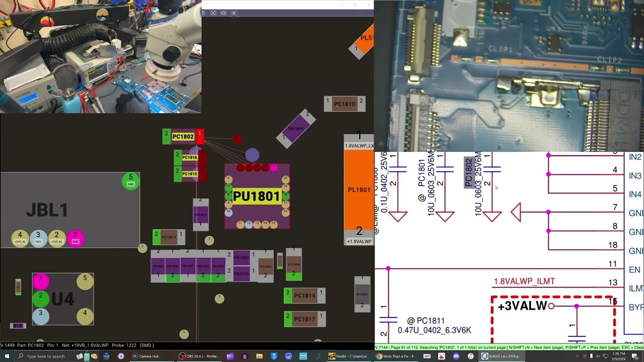Click the 1.8VALWP_ILMT net label in schematic

[x=524, y=282]
